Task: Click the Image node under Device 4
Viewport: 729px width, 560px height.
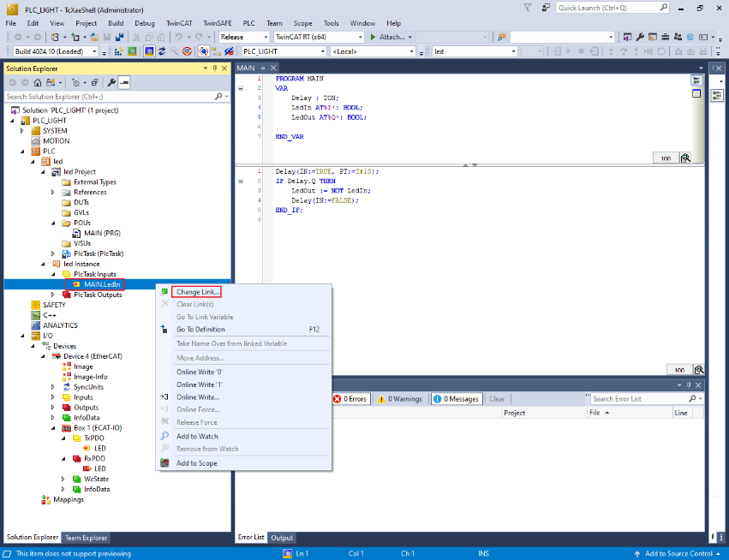Action: click(83, 366)
